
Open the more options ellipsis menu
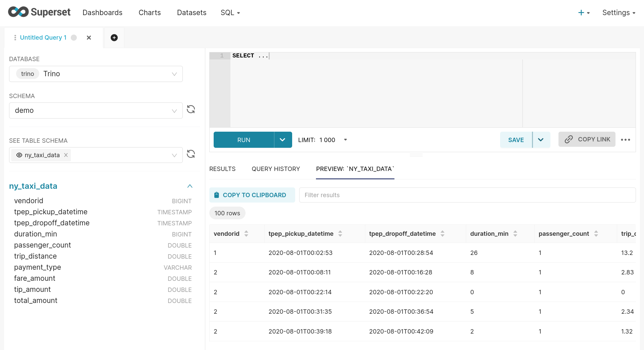tap(625, 140)
